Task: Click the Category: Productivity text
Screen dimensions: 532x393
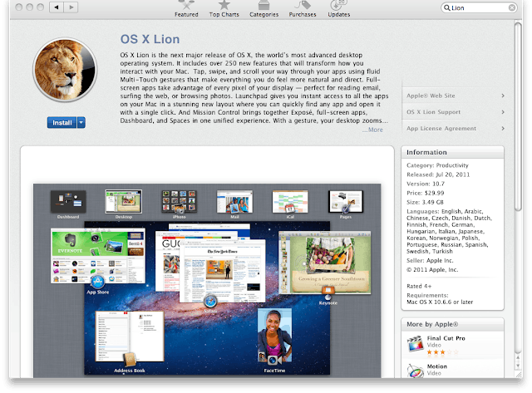Action: coord(437,165)
